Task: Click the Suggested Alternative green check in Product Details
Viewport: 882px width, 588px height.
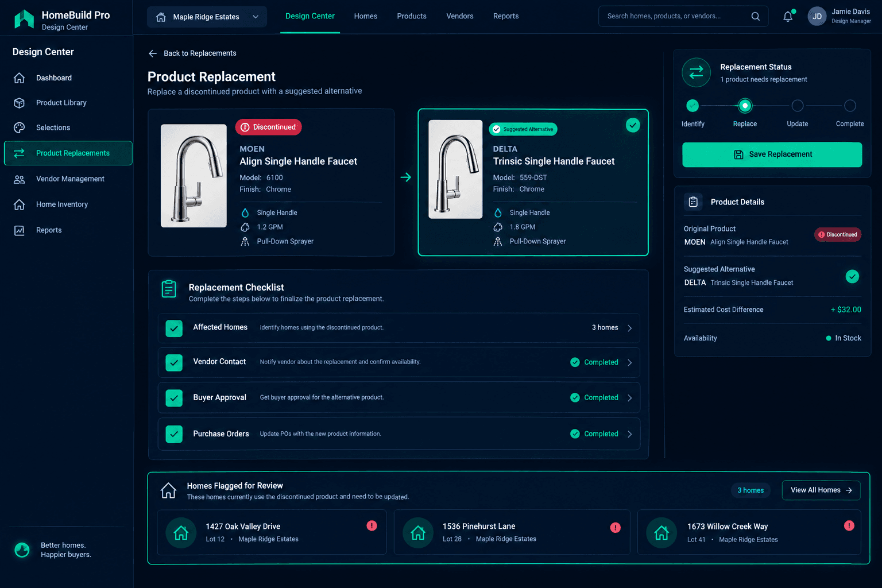Action: click(x=852, y=277)
